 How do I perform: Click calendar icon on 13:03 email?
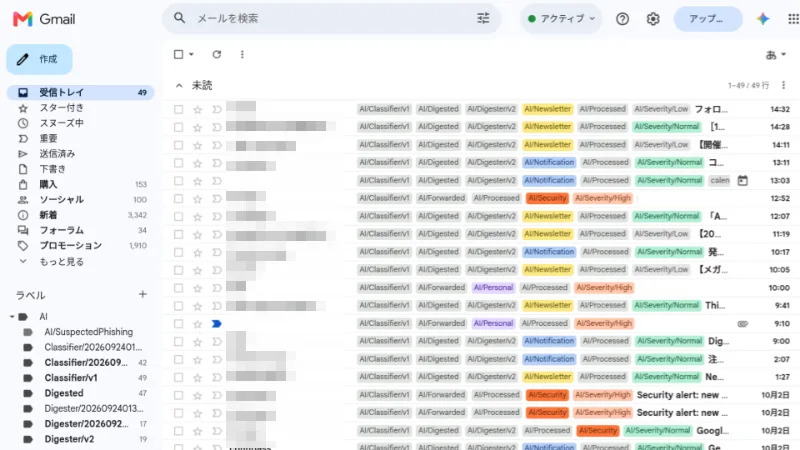click(x=742, y=181)
